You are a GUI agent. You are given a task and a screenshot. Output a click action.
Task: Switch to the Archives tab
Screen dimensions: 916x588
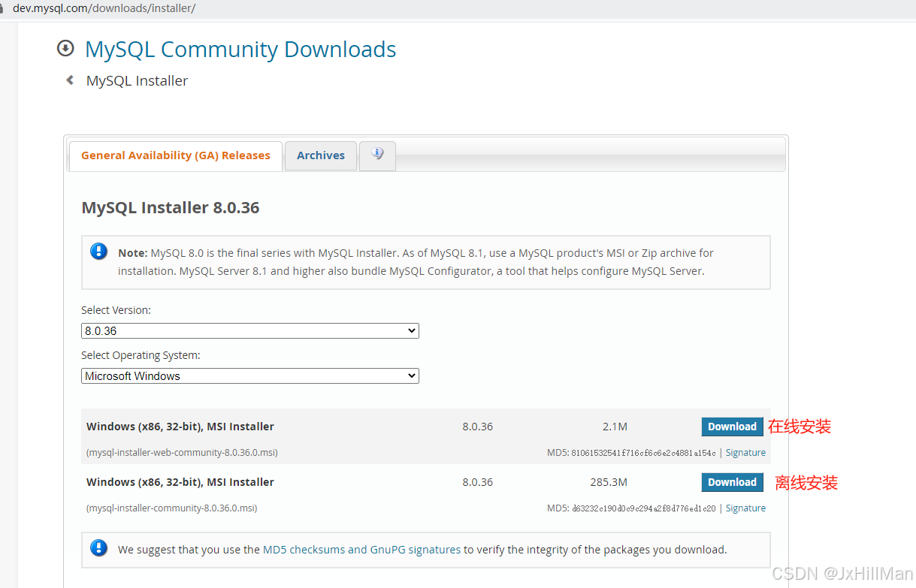pos(321,155)
